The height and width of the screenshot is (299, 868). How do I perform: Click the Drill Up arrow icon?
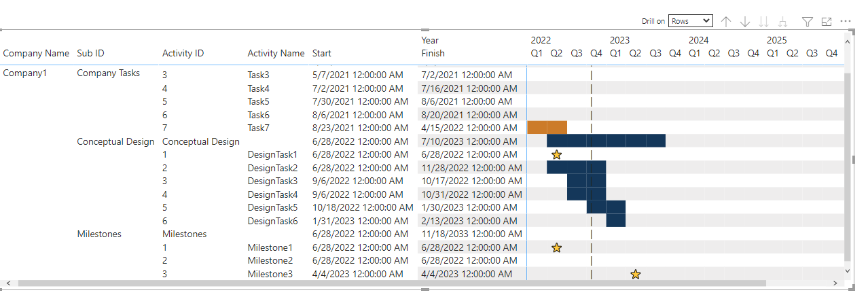coord(726,22)
